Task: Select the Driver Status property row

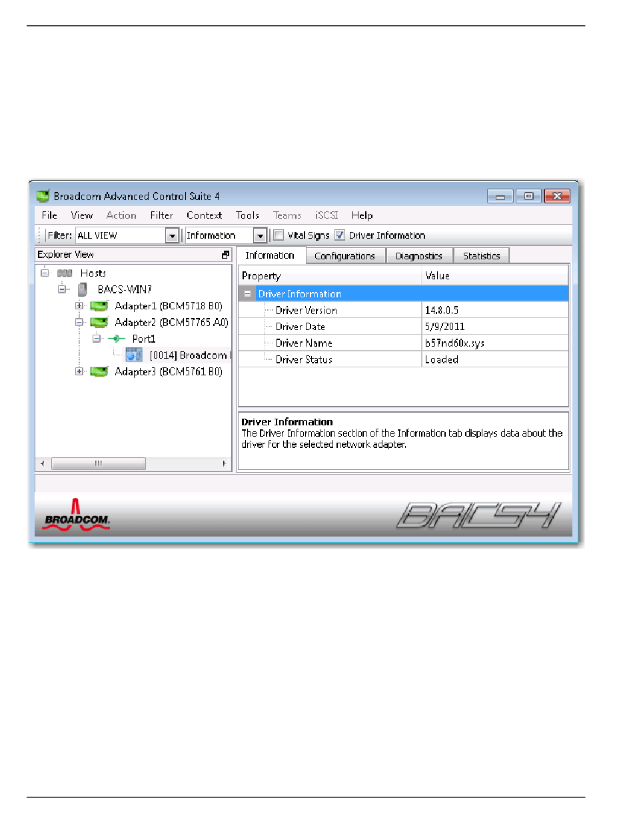Action: tap(403, 359)
